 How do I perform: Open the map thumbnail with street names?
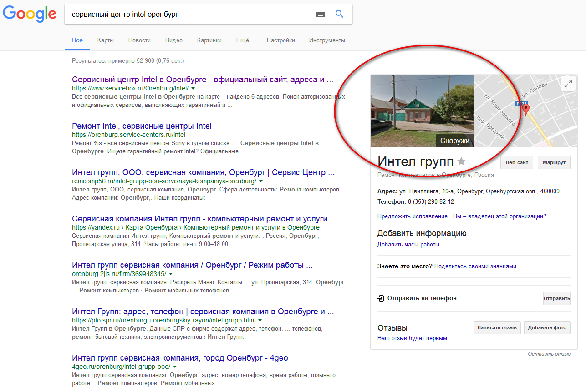tap(526, 111)
